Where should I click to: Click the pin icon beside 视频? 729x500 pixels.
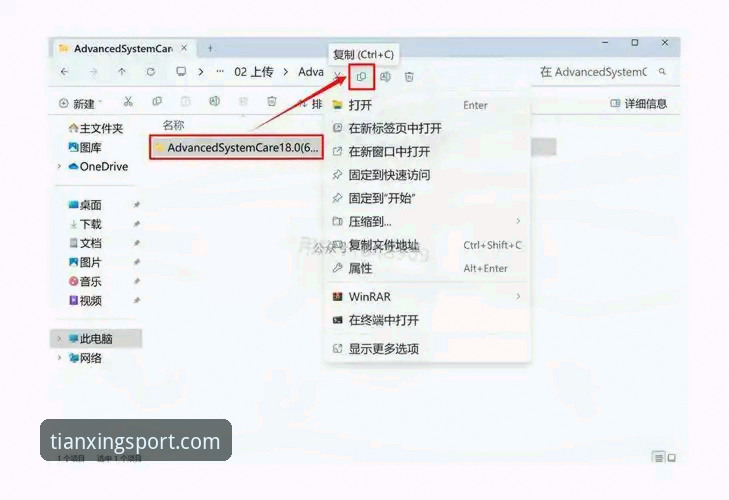tap(137, 300)
